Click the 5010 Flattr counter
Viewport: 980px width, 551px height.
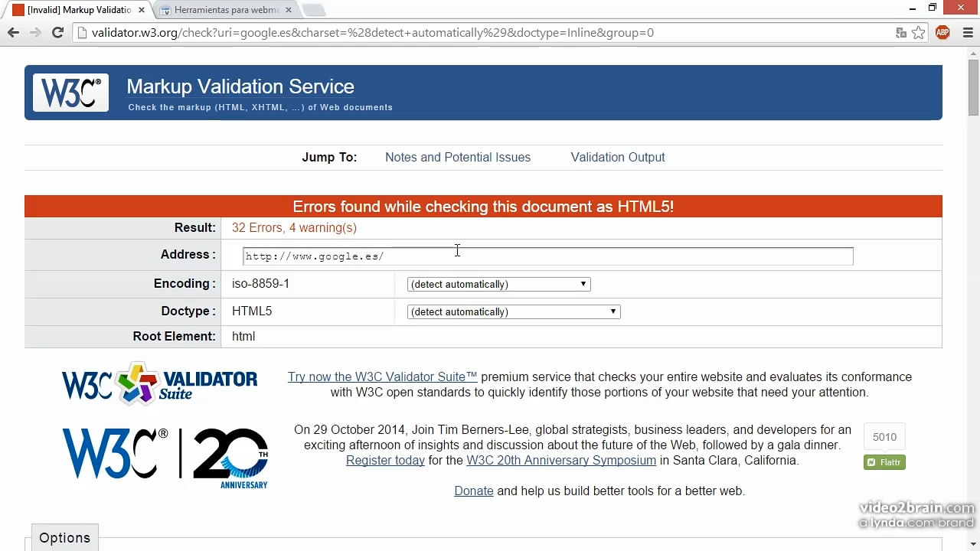pos(884,437)
